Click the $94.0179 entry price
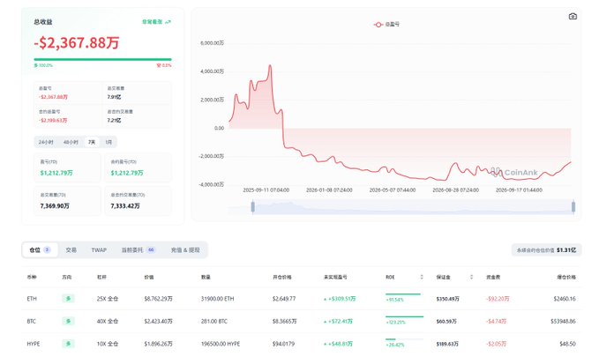The height and width of the screenshot is (364, 599). [x=283, y=344]
